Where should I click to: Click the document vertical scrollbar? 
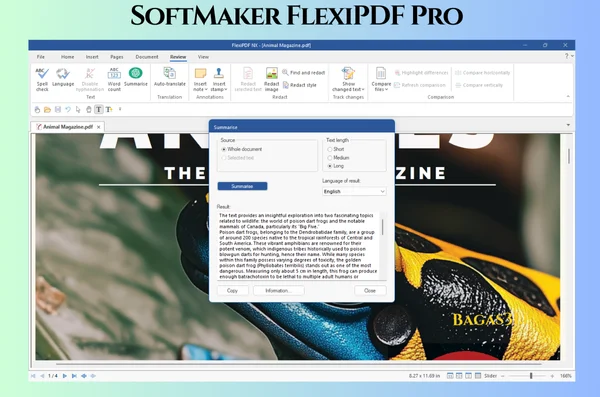pyautogui.click(x=569, y=156)
